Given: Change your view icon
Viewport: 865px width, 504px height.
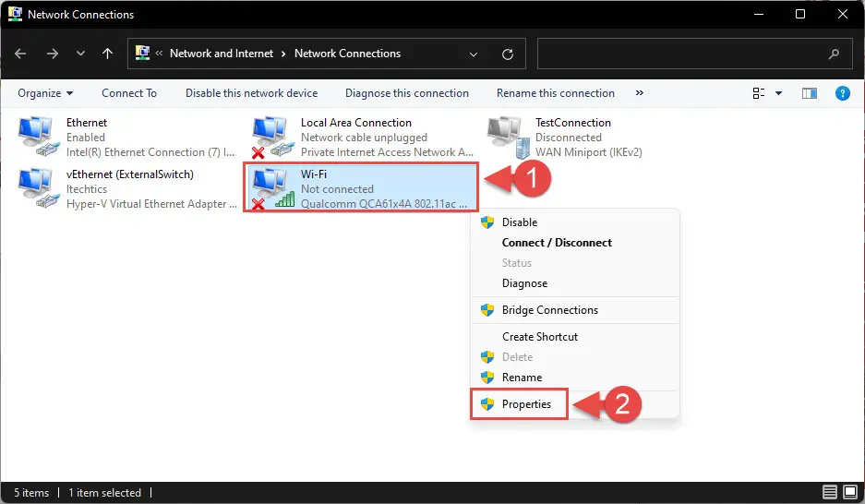Looking at the screenshot, I should pos(759,93).
